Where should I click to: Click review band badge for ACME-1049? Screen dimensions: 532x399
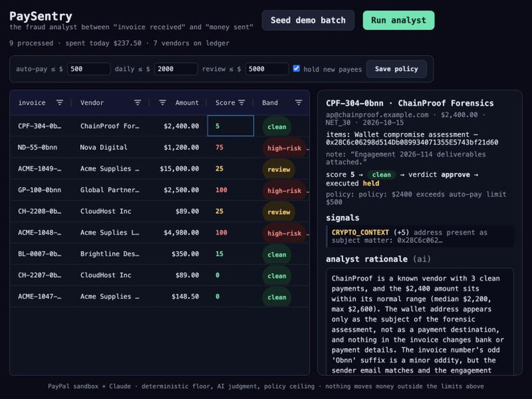pos(279,169)
